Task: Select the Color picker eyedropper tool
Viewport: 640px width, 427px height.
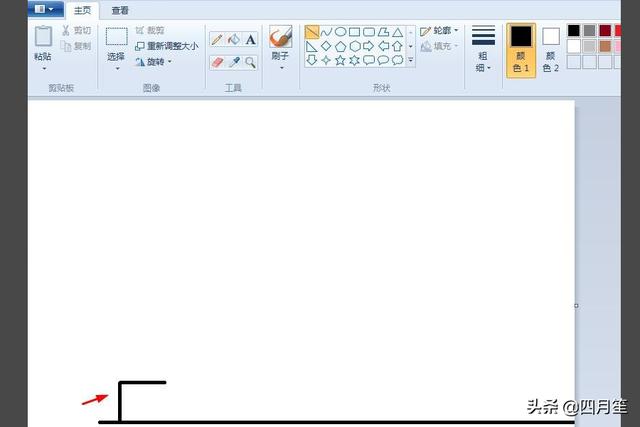Action: click(x=233, y=62)
